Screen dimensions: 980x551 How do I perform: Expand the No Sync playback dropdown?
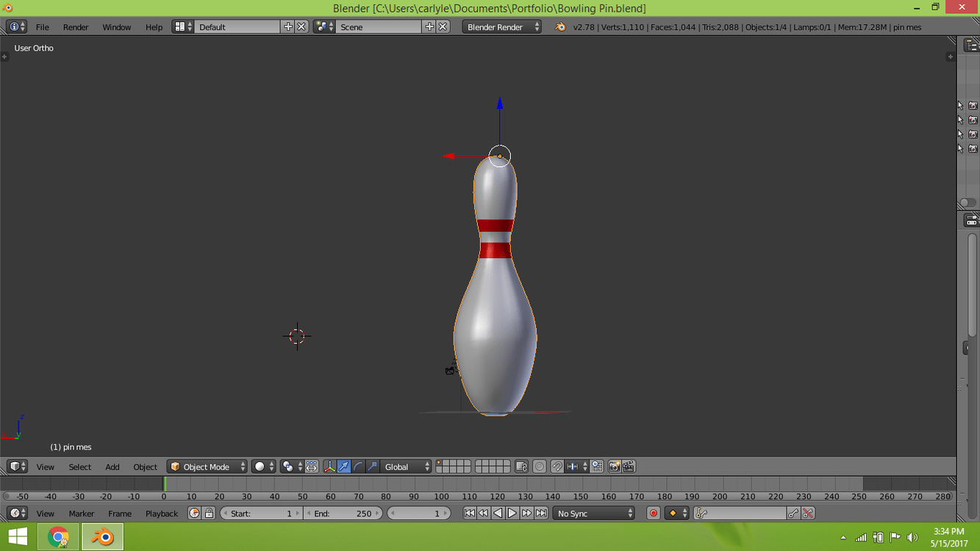click(594, 513)
